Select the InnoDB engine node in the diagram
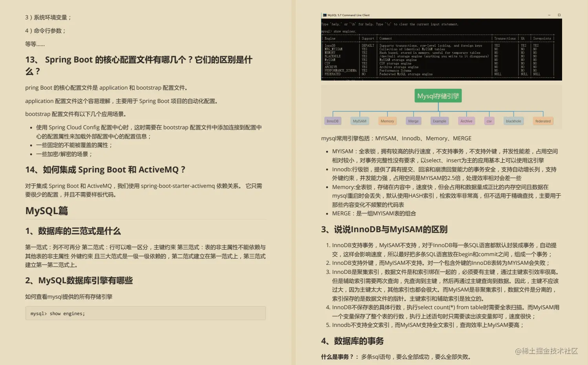The image size is (588, 365). click(332, 121)
